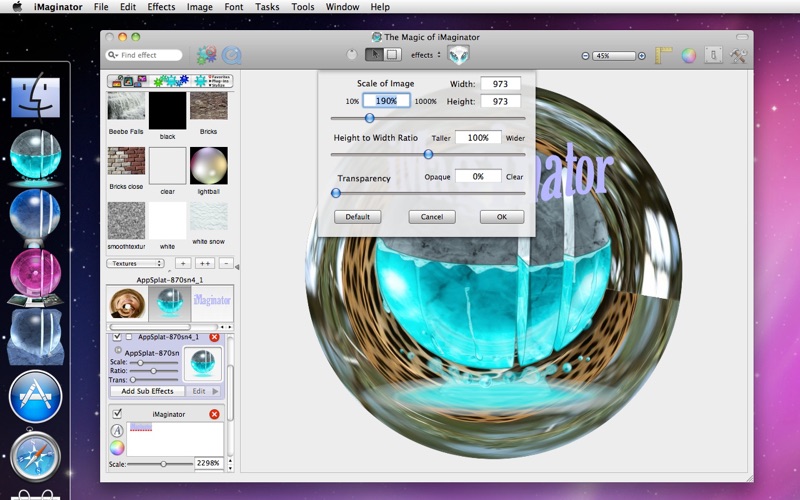The image size is (800, 500).
Task: Click the Transparency slider handle in dialog
Action: [336, 193]
